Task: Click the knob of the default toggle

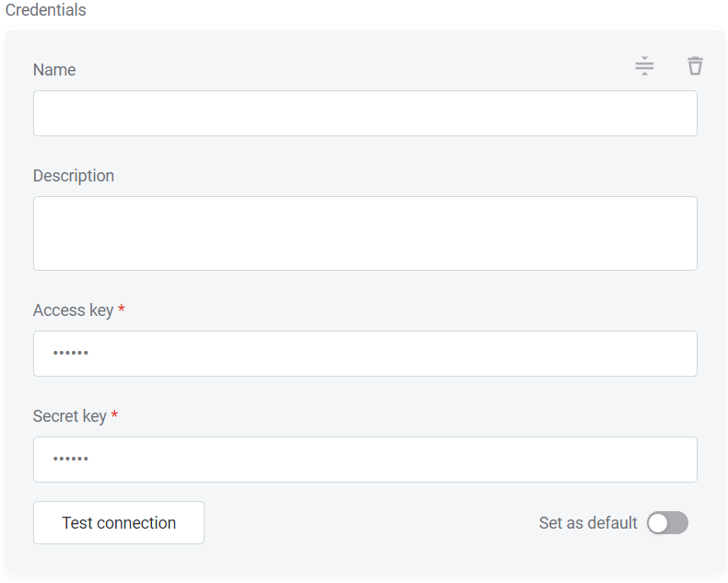Action: coord(657,523)
